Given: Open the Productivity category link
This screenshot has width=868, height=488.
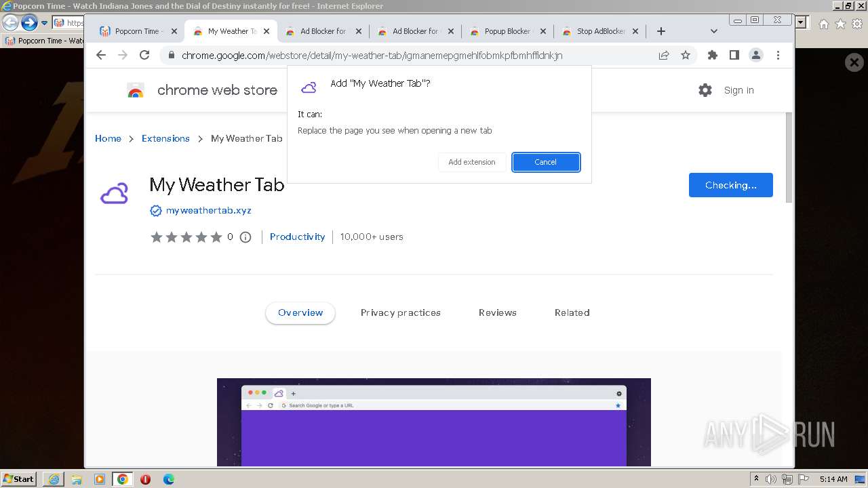Looking at the screenshot, I should click(297, 237).
